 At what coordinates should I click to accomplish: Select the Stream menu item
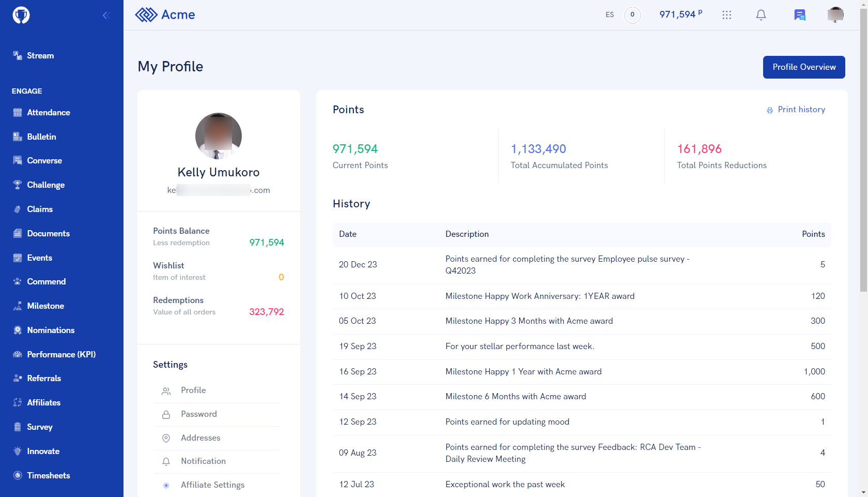(40, 55)
